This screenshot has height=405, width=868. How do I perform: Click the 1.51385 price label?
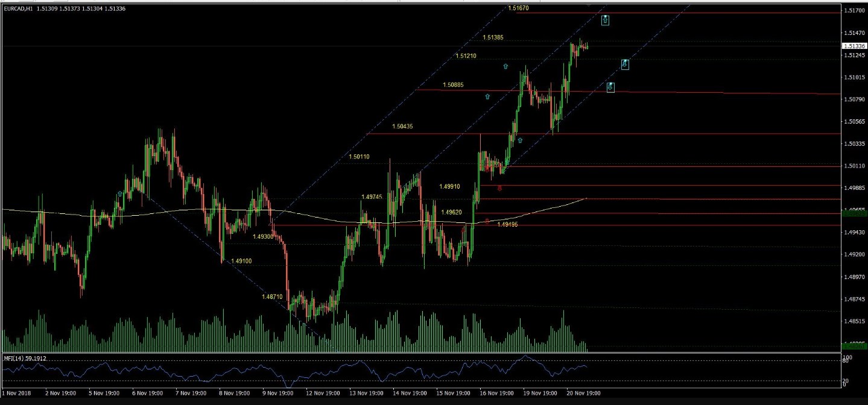[x=493, y=37]
